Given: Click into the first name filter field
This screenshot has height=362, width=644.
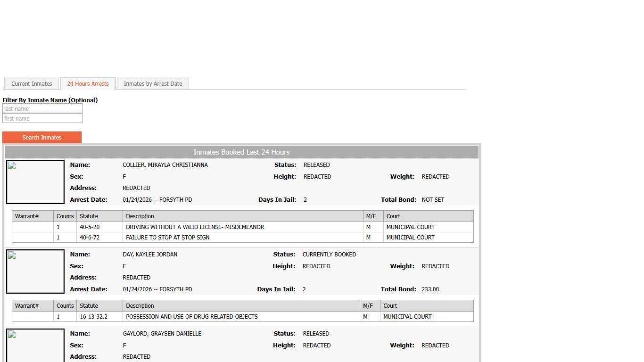Looking at the screenshot, I should click(42, 119).
